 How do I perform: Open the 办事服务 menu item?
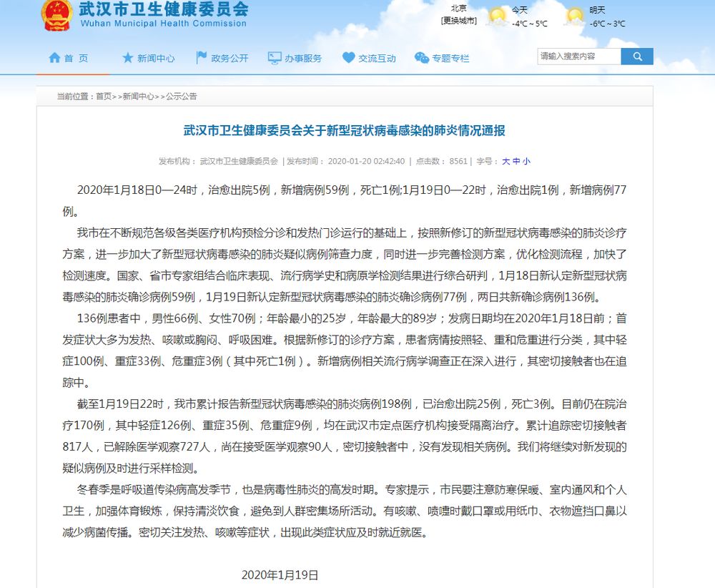303,59
